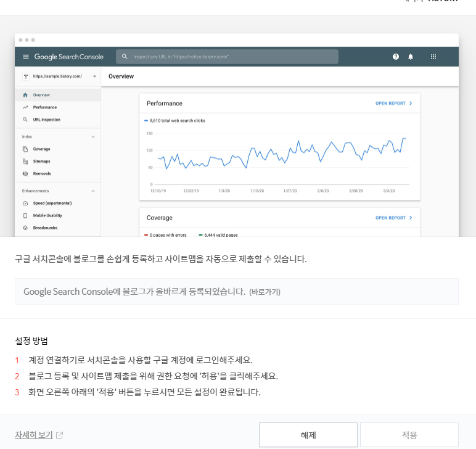Open the property dropdown arrow for sample.tistory.com
476x449 pixels.
click(x=94, y=76)
